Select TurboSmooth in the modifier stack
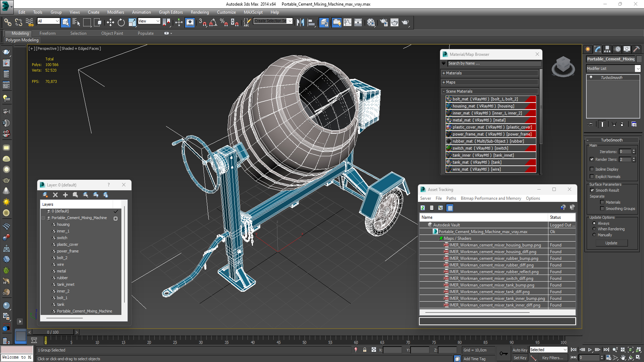The height and width of the screenshot is (362, 644). tap(611, 77)
